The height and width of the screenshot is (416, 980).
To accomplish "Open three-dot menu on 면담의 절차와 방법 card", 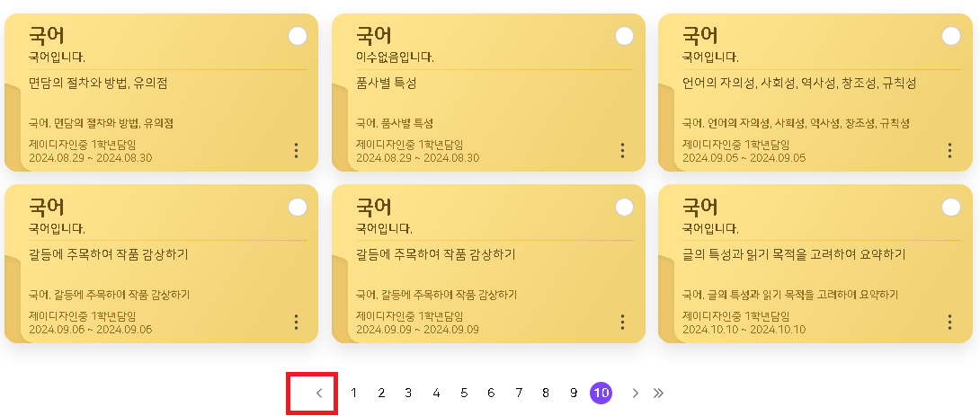I will click(x=296, y=150).
